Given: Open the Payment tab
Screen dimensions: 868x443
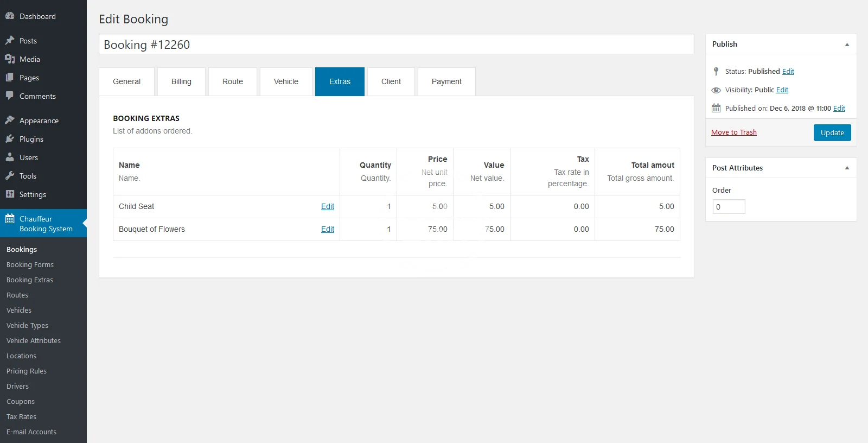Looking at the screenshot, I should click(446, 81).
